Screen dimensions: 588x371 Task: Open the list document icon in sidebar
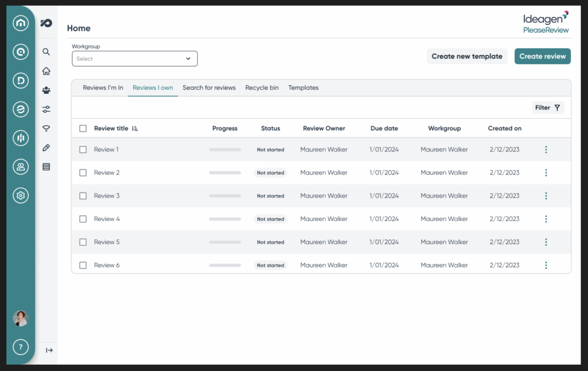pos(47,167)
